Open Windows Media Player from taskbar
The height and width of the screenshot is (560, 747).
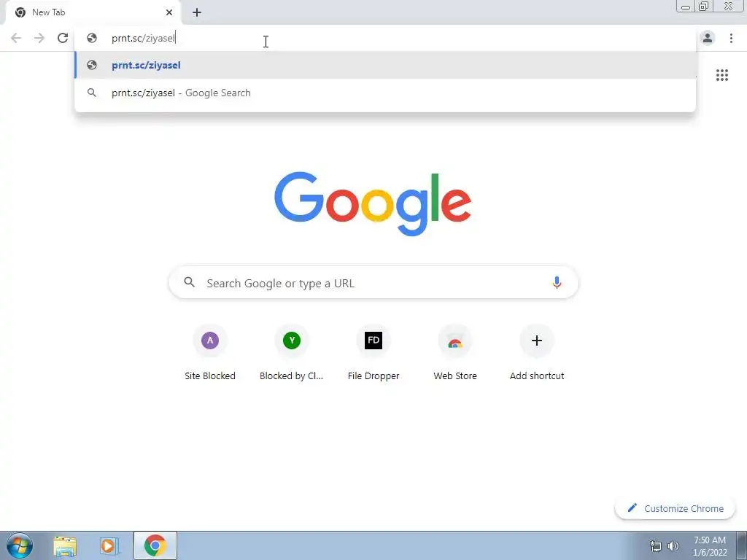click(109, 546)
